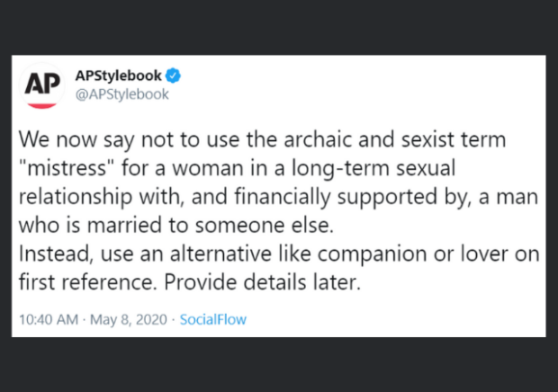Click the word "Instead," starting the second paragraph

[x=56, y=254]
